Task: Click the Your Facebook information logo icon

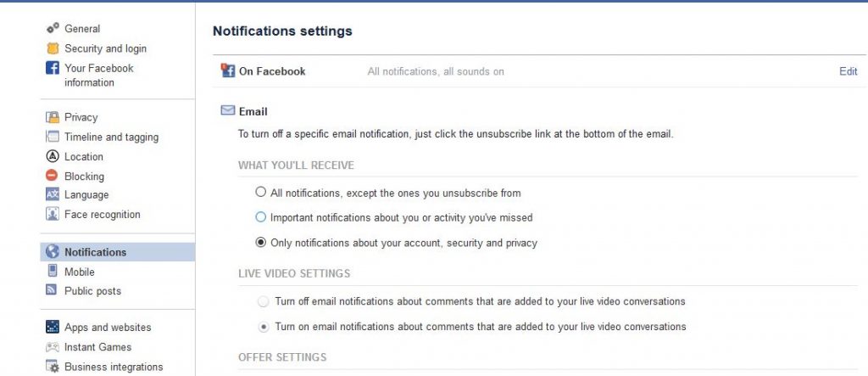Action: pos(53,68)
